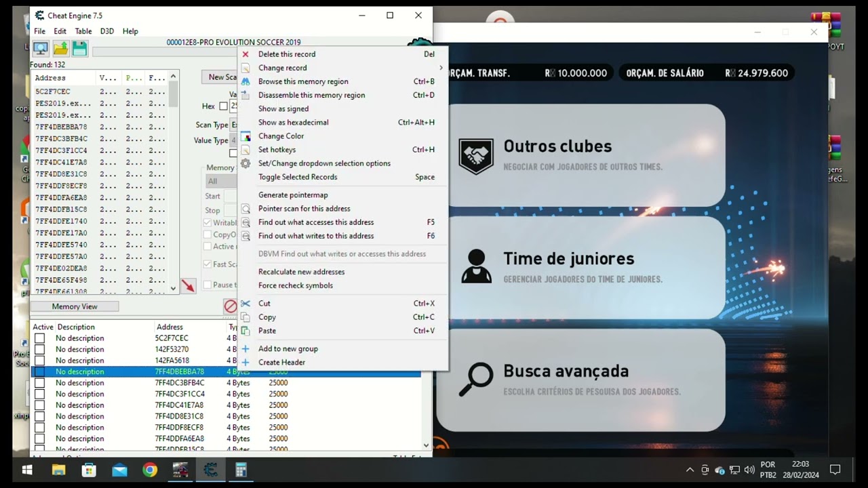Click the Set hotkeys icon
The height and width of the screenshot is (488, 868).
245,150
